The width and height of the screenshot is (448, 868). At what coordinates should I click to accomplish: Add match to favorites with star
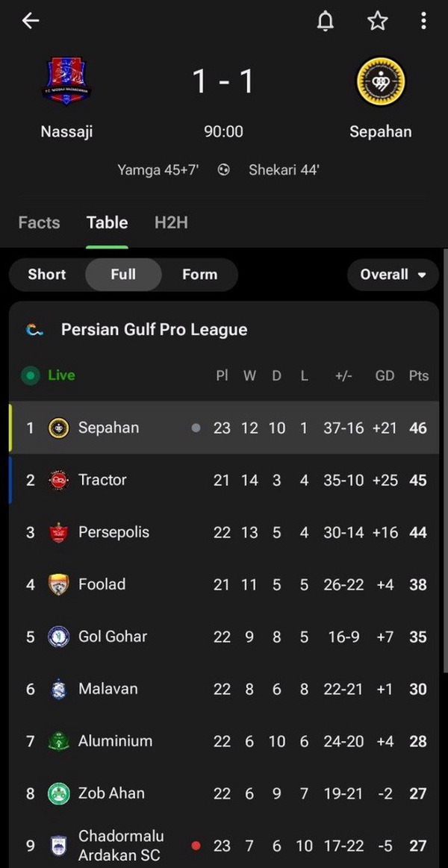378,21
